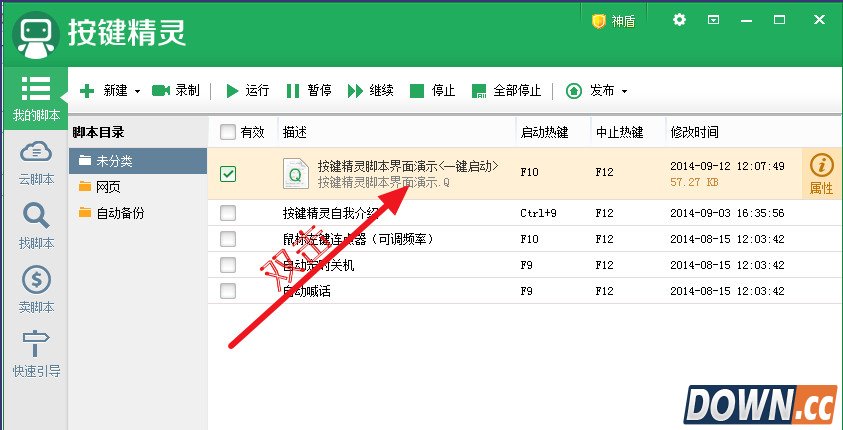Viewport: 843px width, 430px height.
Task: Click the 运行 run button
Action: coord(247,91)
